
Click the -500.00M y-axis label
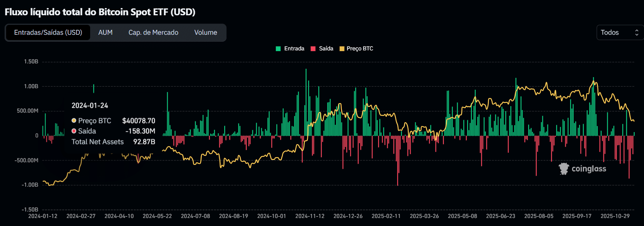(26, 160)
